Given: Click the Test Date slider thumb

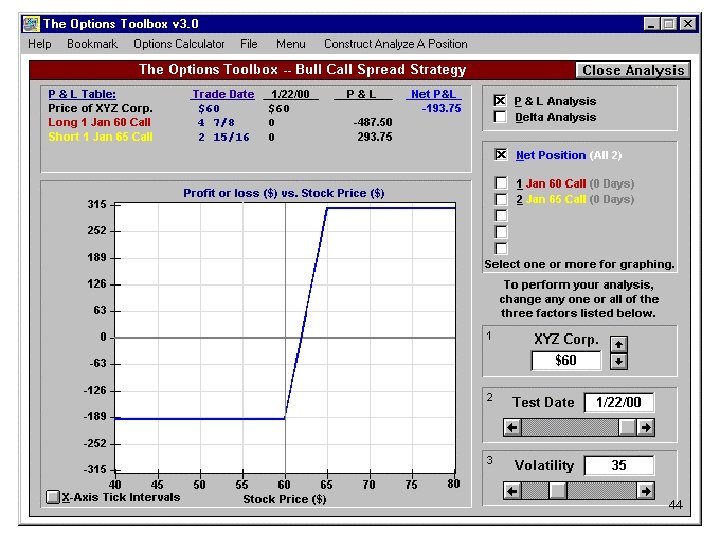Looking at the screenshot, I should (627, 428).
